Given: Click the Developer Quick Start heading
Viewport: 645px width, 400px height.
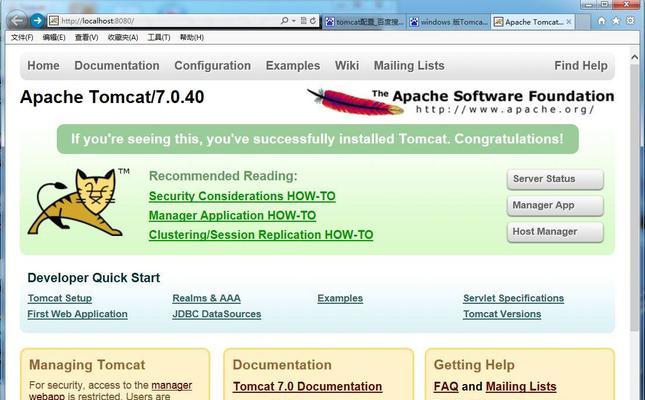Looking at the screenshot, I should [94, 278].
